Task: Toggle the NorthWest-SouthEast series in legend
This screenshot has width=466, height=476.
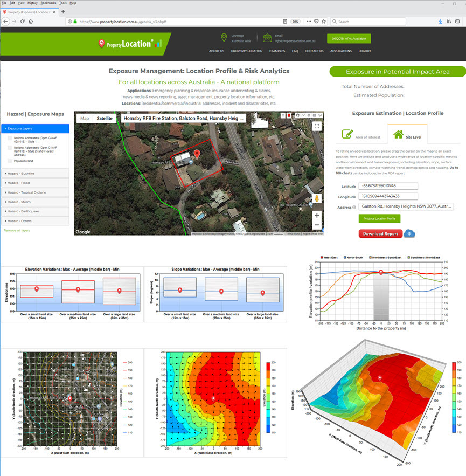Action: 385,257
